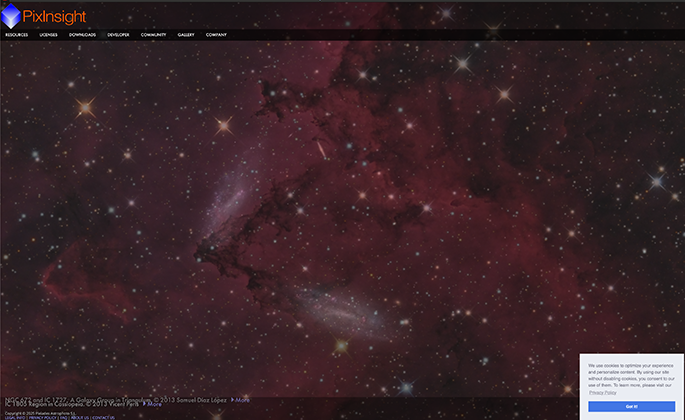Viewport: 685px width, 420px height.
Task: Expand More for NGC 672 image caption
Action: (x=240, y=399)
